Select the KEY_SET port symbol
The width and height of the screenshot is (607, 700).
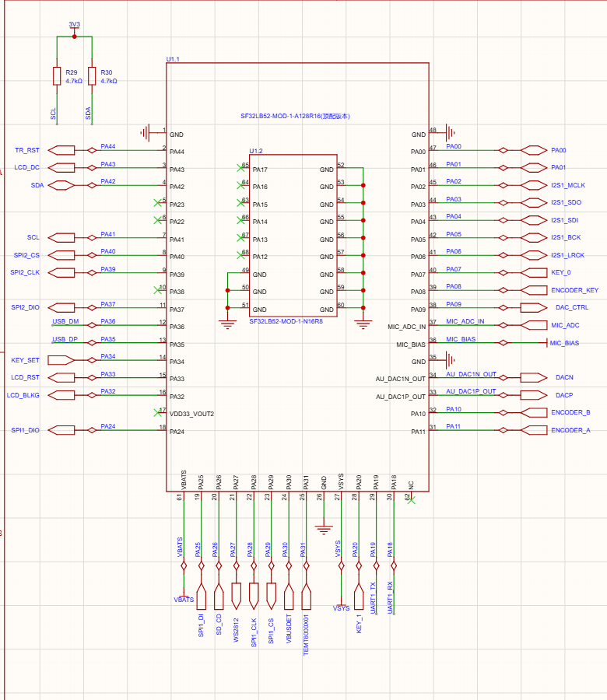tap(61, 360)
